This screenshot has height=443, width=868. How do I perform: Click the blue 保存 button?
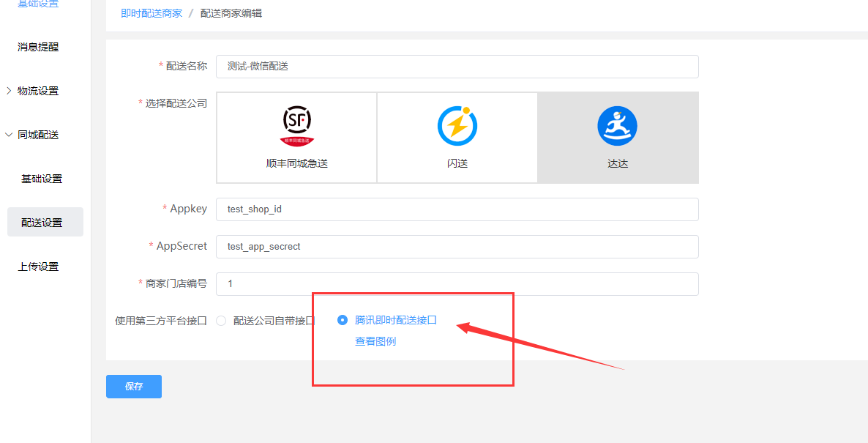pyautogui.click(x=134, y=387)
